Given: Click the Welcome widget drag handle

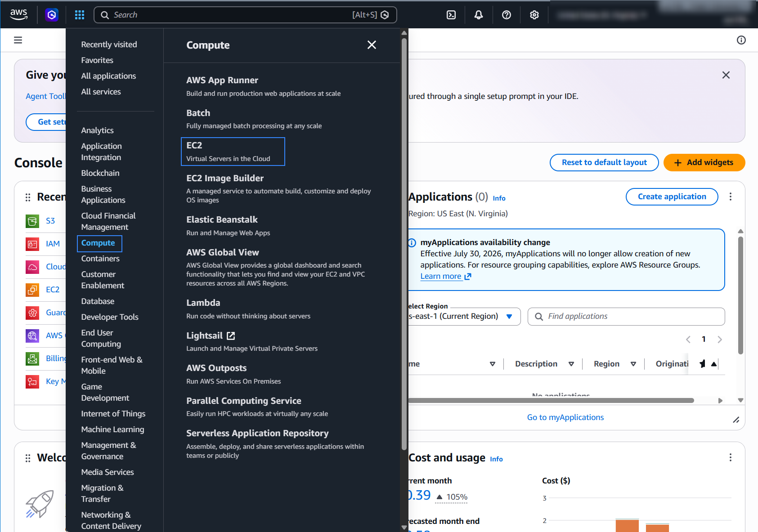Looking at the screenshot, I should point(28,458).
